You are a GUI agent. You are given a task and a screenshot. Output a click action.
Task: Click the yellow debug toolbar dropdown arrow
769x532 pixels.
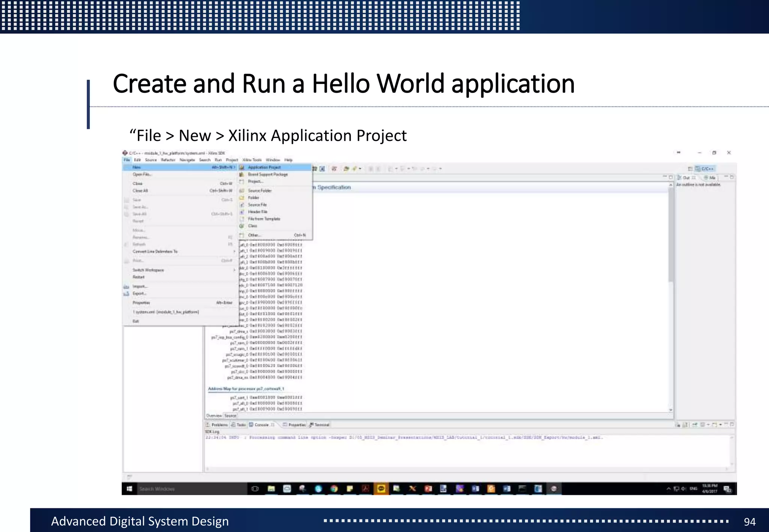(x=360, y=169)
